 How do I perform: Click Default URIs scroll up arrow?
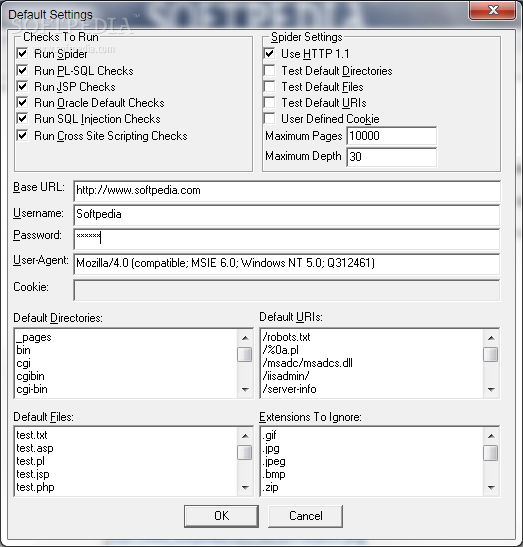tap(491, 338)
